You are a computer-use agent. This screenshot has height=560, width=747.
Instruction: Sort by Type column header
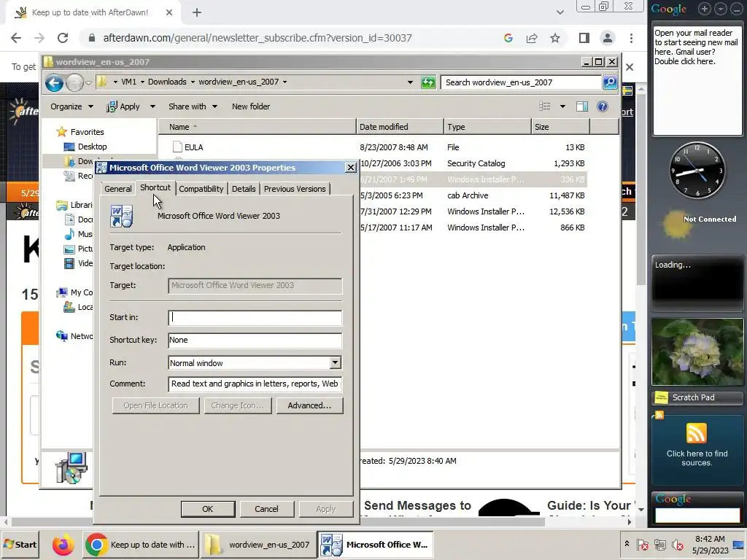[488, 127]
